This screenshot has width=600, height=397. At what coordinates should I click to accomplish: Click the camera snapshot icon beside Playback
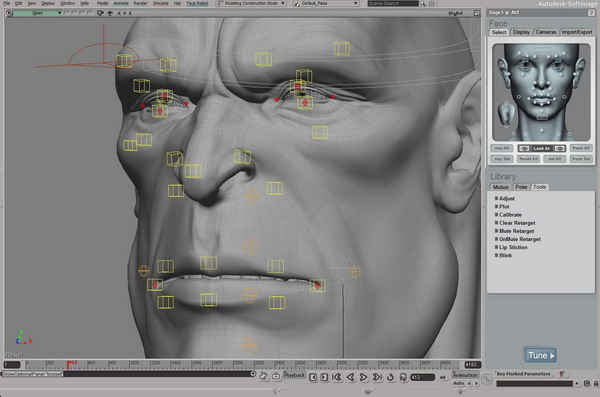tap(276, 376)
